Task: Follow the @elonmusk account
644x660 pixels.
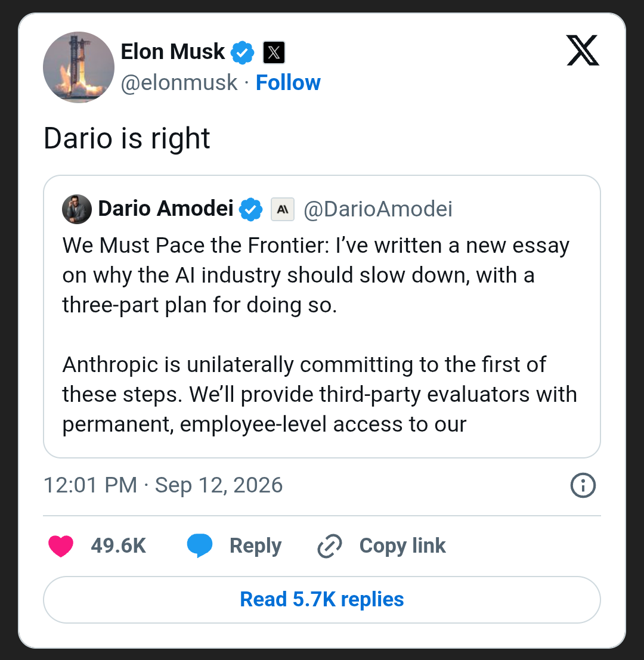Action: pyautogui.click(x=288, y=82)
